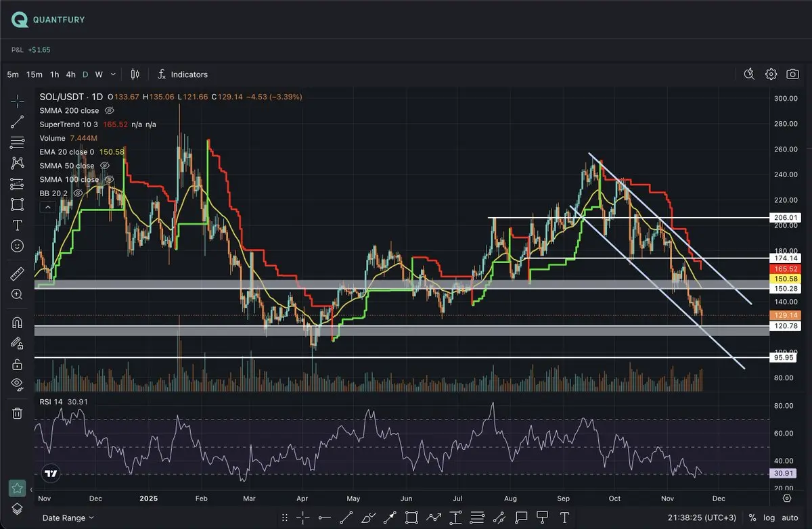Select the parallel channel tool in bottom toolbar
The height and width of the screenshot is (529, 812).
pyautogui.click(x=499, y=518)
